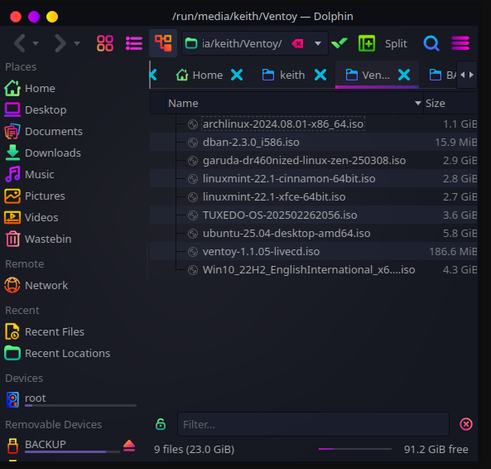This screenshot has height=469, width=491.
Task: Toggle sort order arrow in Name header
Action: 418,103
